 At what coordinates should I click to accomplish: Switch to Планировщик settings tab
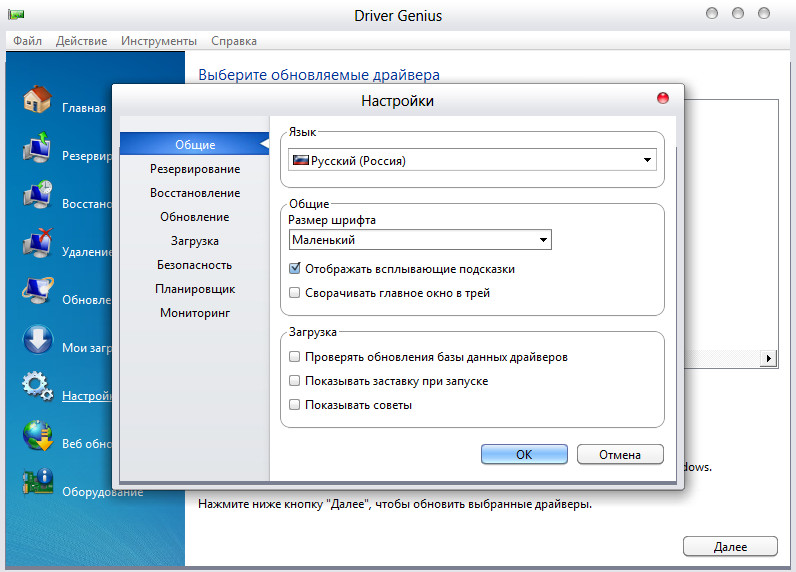(x=195, y=289)
